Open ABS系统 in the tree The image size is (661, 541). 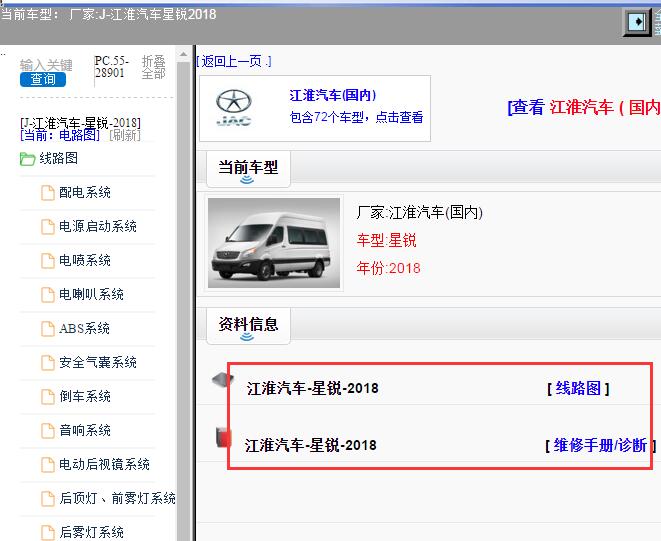point(84,328)
